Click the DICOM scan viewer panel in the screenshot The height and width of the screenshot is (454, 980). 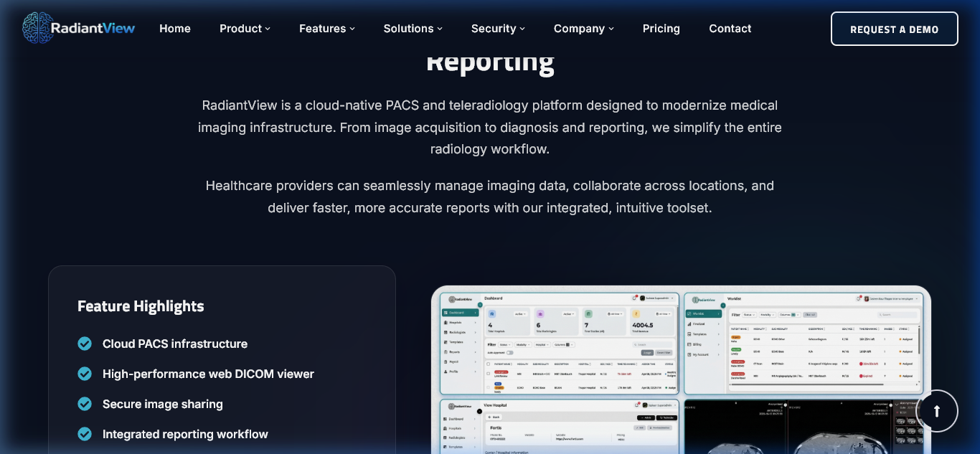(804, 426)
